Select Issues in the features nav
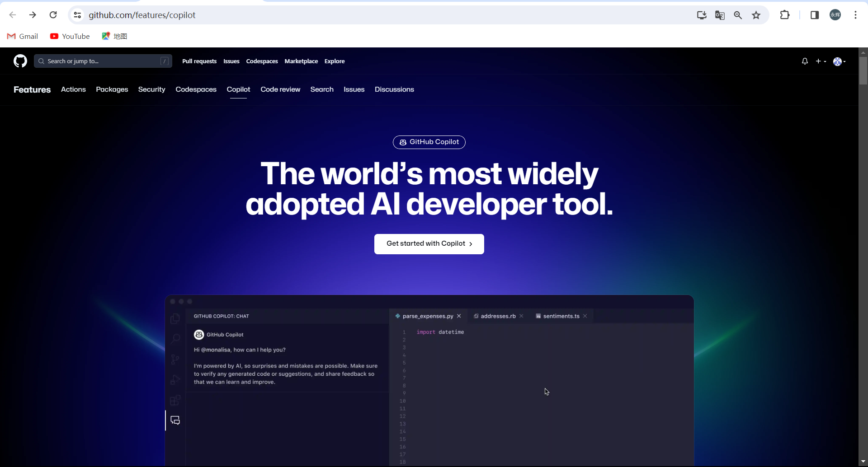The width and height of the screenshot is (868, 467). point(354,89)
